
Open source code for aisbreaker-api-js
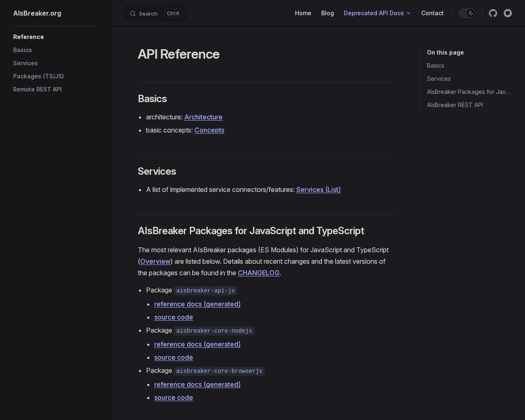174,317
